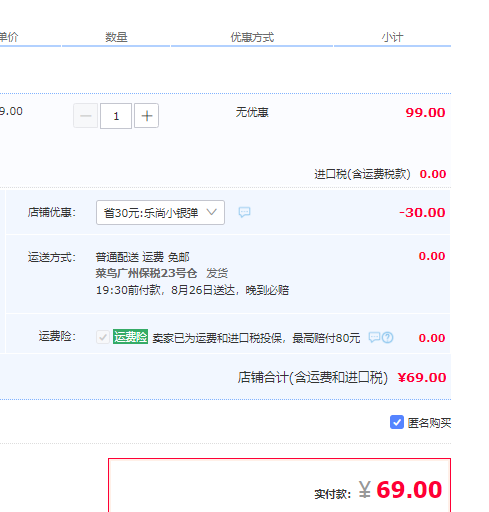Uncheck the 匿名购买 anonymous purchase checkbox
Image resolution: width=489 pixels, height=512 pixels.
[397, 422]
